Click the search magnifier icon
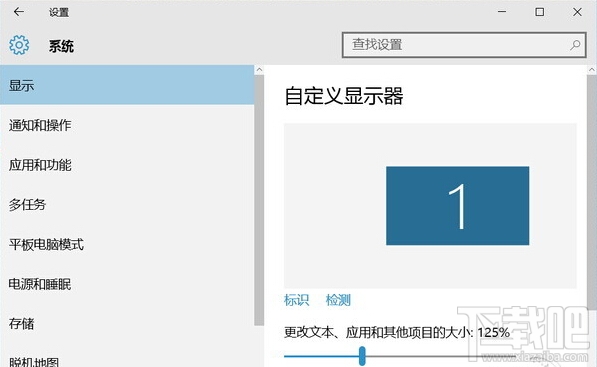 [575, 45]
